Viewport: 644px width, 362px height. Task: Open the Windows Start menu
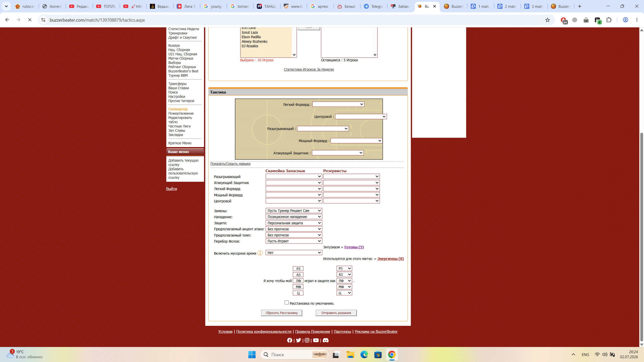pos(252,354)
